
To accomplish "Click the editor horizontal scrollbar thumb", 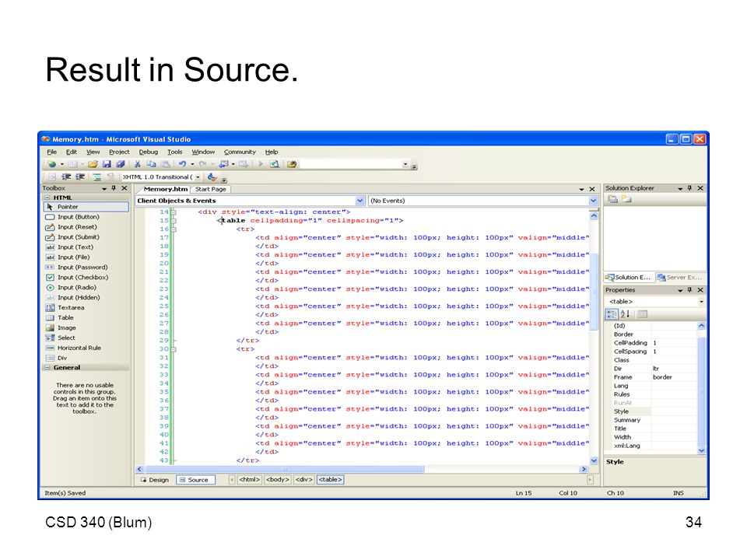I will click(x=285, y=469).
